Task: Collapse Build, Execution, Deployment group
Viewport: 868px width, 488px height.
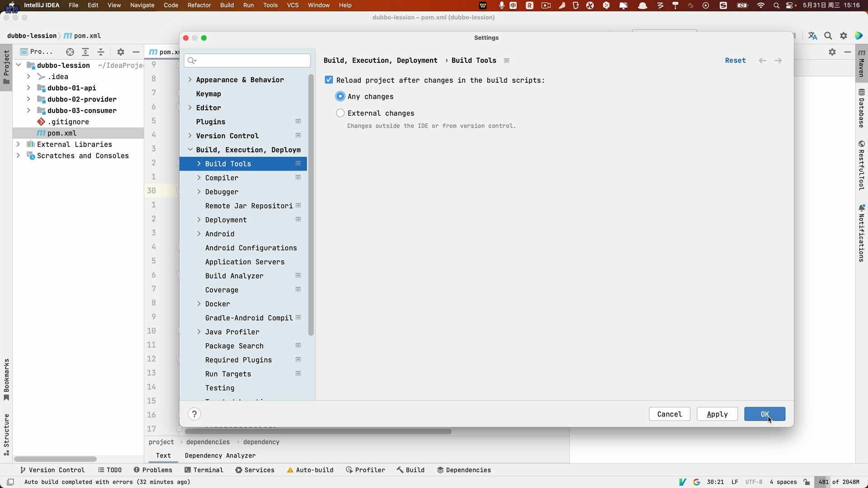Action: [190, 150]
